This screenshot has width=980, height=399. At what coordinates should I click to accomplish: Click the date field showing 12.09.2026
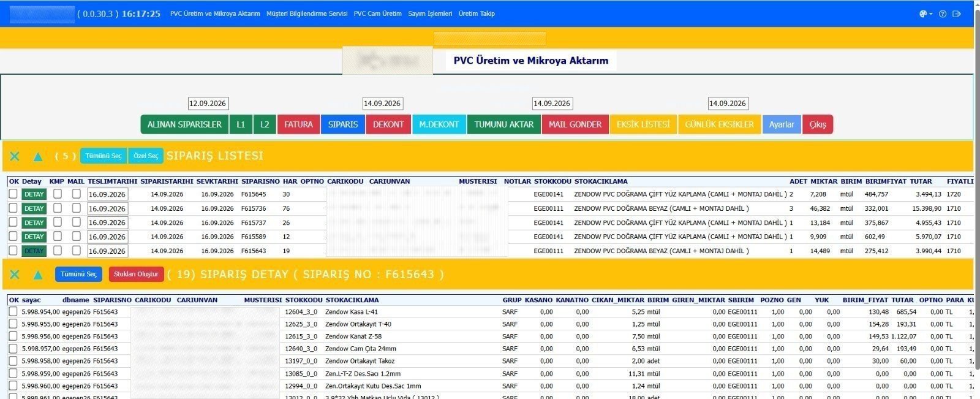click(208, 104)
